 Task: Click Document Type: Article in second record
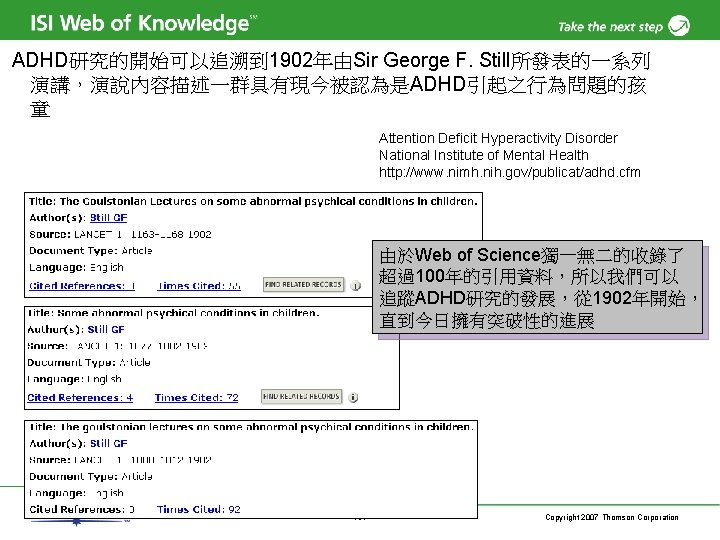coord(89,362)
